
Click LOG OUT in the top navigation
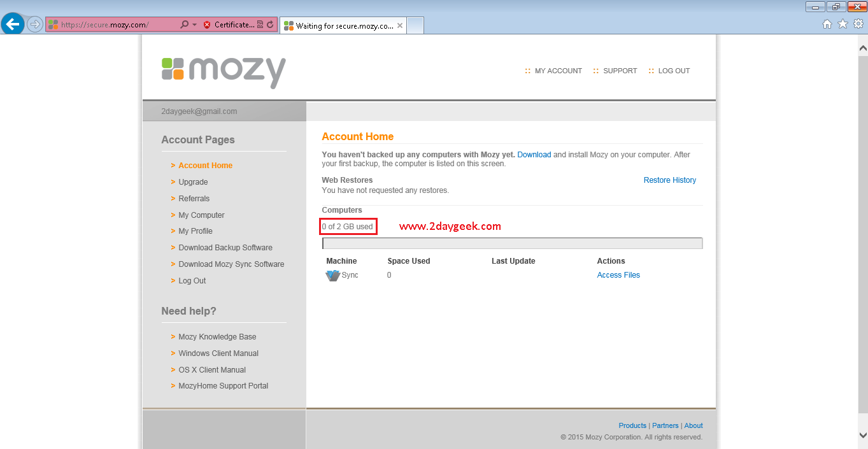tap(674, 71)
